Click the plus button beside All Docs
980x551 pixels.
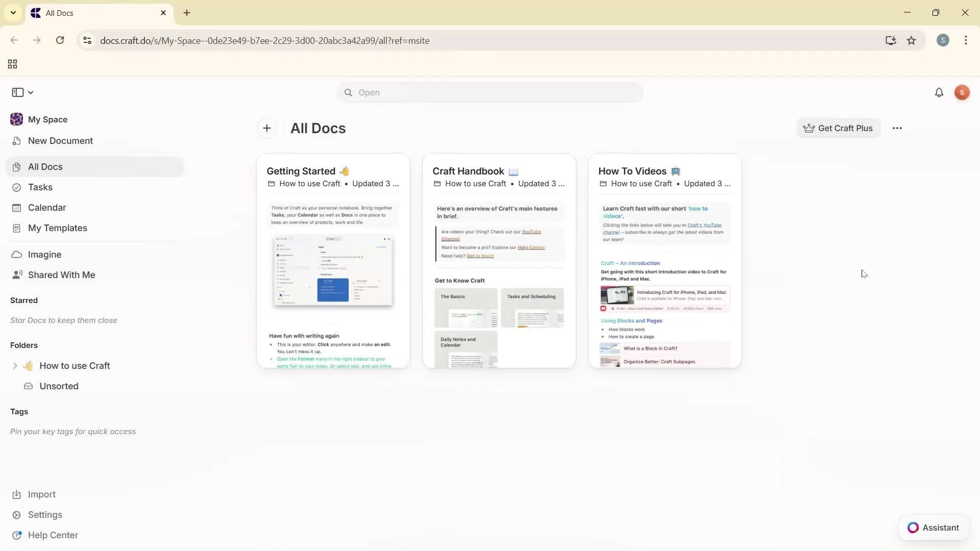point(266,128)
